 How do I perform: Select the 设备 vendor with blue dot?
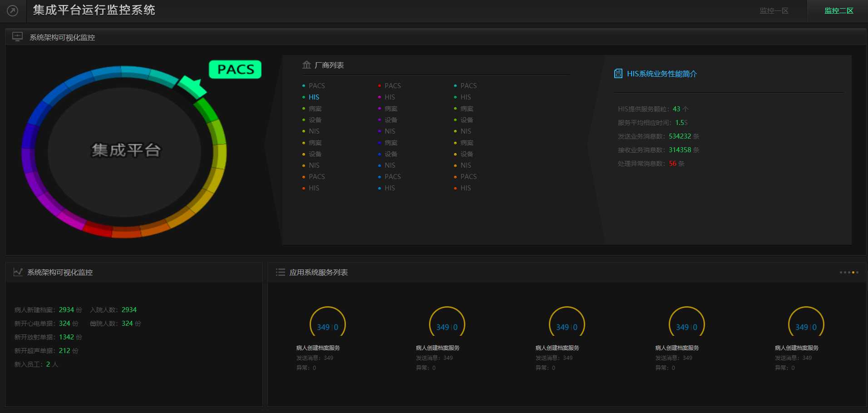391,154
